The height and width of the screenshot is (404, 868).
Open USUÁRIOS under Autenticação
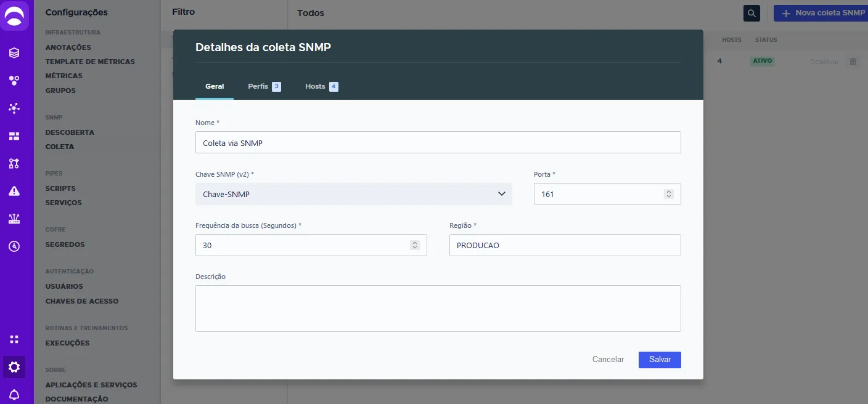(64, 286)
